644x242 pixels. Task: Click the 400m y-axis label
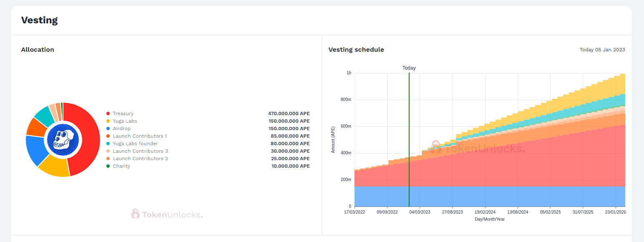pos(346,153)
